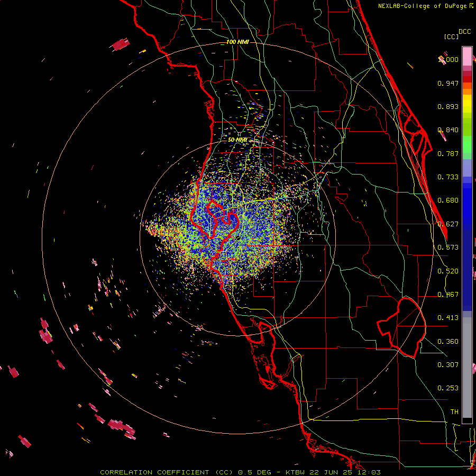The height and width of the screenshot is (476, 476).
Task: Click the TH threshold label
Action: [454, 412]
